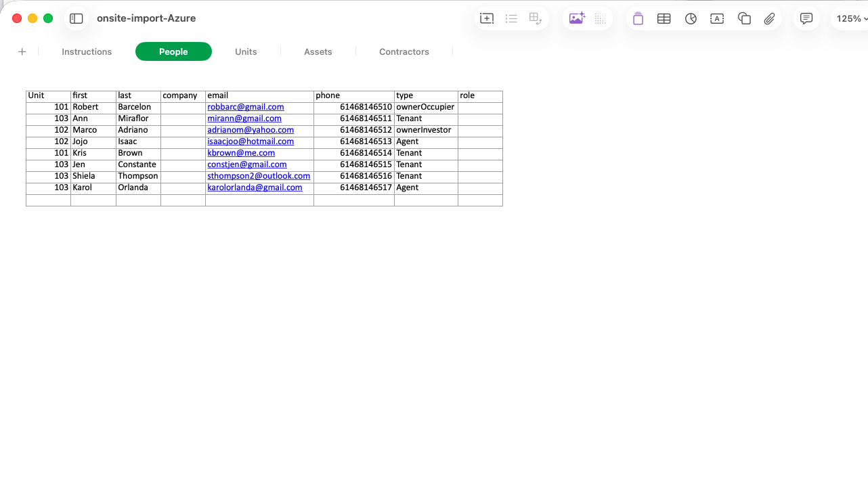Open link robbarc@gmail.com

click(x=246, y=107)
